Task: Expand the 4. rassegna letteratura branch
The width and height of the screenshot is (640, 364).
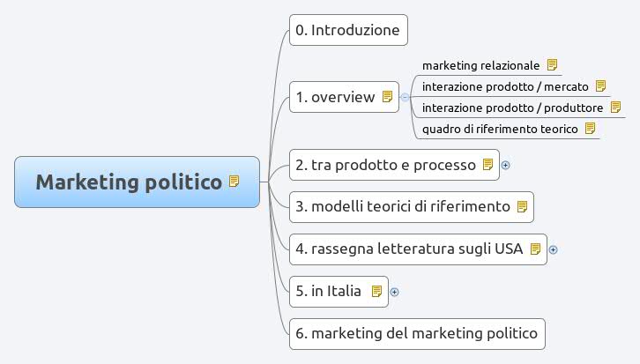Action: 553,249
